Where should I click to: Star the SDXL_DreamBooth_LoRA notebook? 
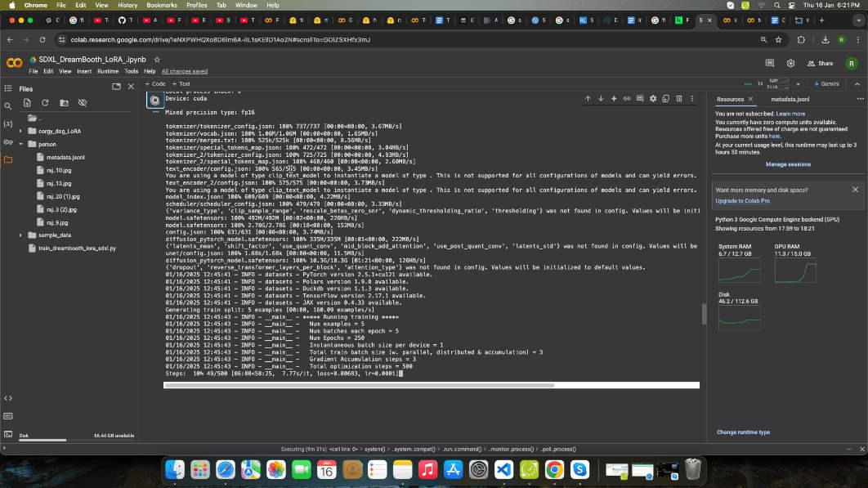pyautogui.click(x=157, y=60)
